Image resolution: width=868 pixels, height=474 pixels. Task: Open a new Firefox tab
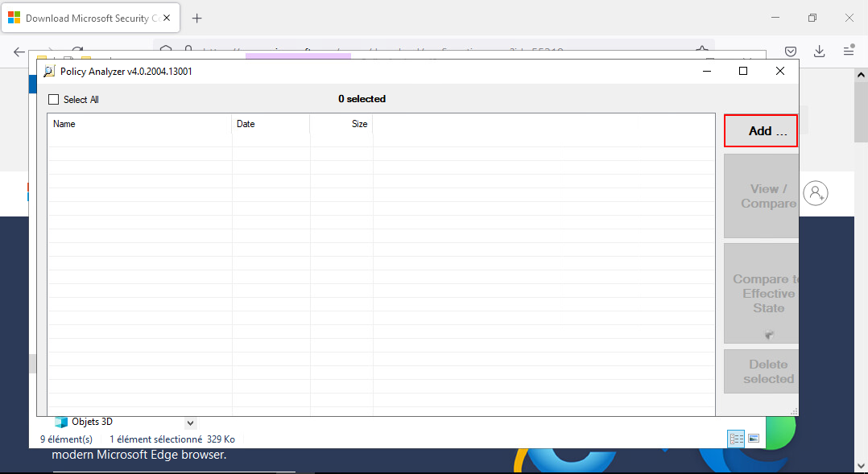197,18
